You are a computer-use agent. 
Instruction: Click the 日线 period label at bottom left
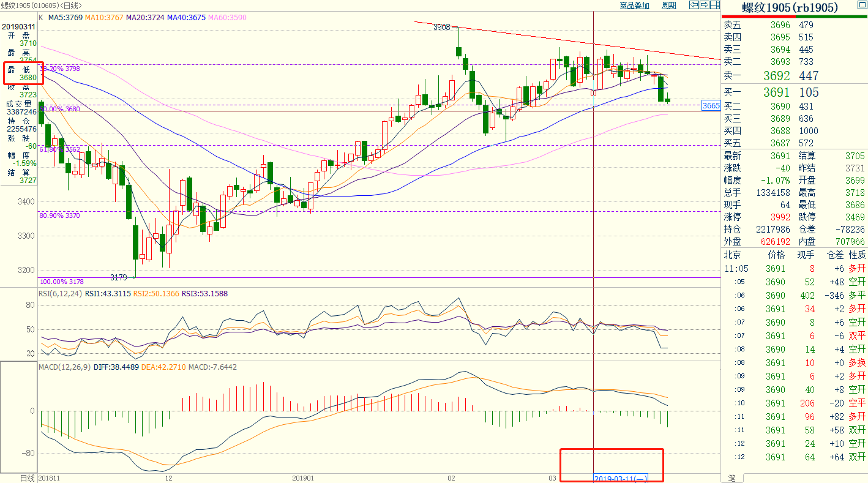tap(27, 477)
